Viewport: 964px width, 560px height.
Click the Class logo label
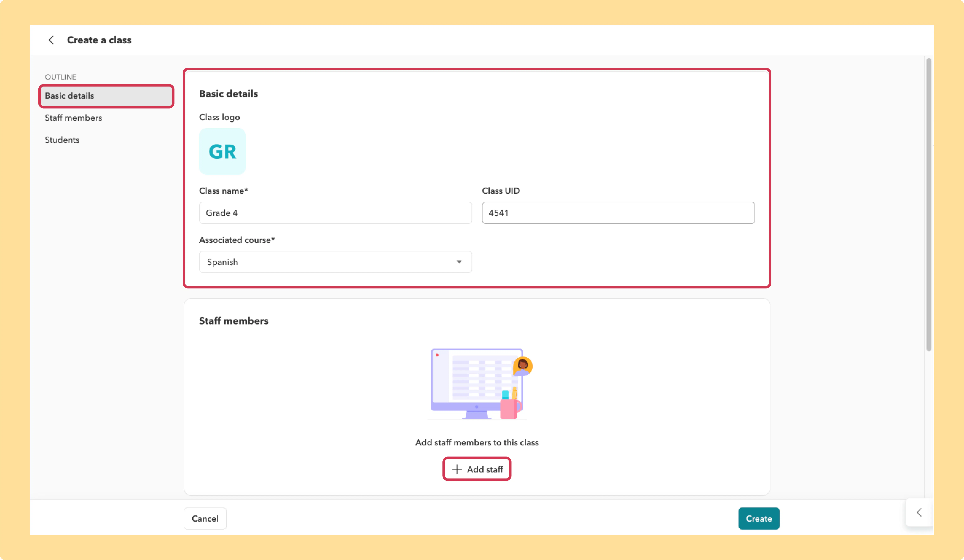point(219,117)
